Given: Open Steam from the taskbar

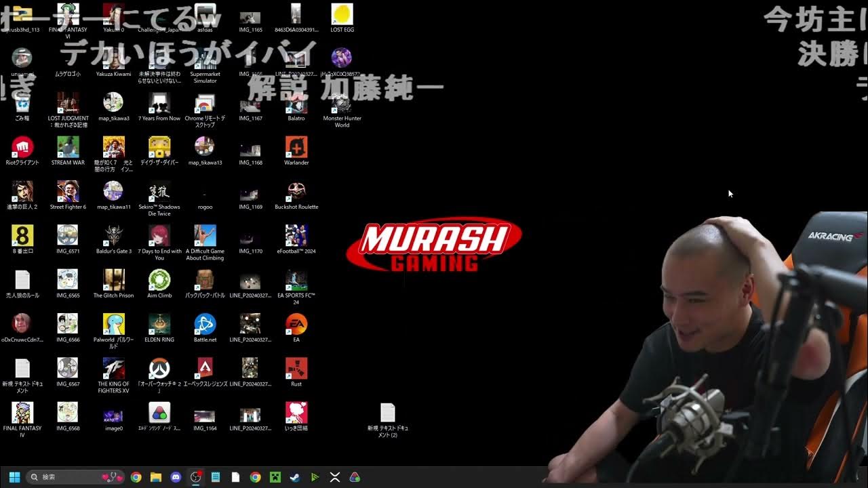Looking at the screenshot, I should coord(295,477).
